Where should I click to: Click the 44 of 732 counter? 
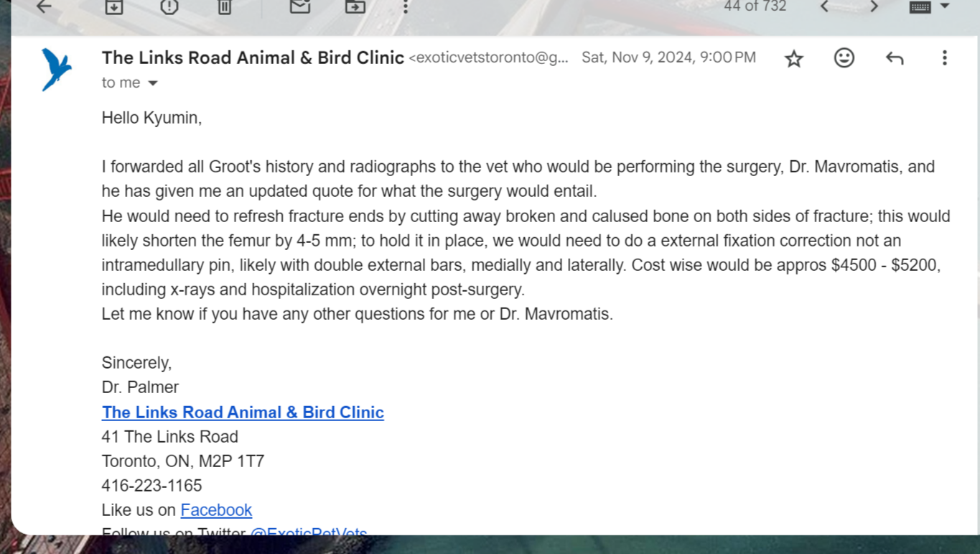click(755, 7)
